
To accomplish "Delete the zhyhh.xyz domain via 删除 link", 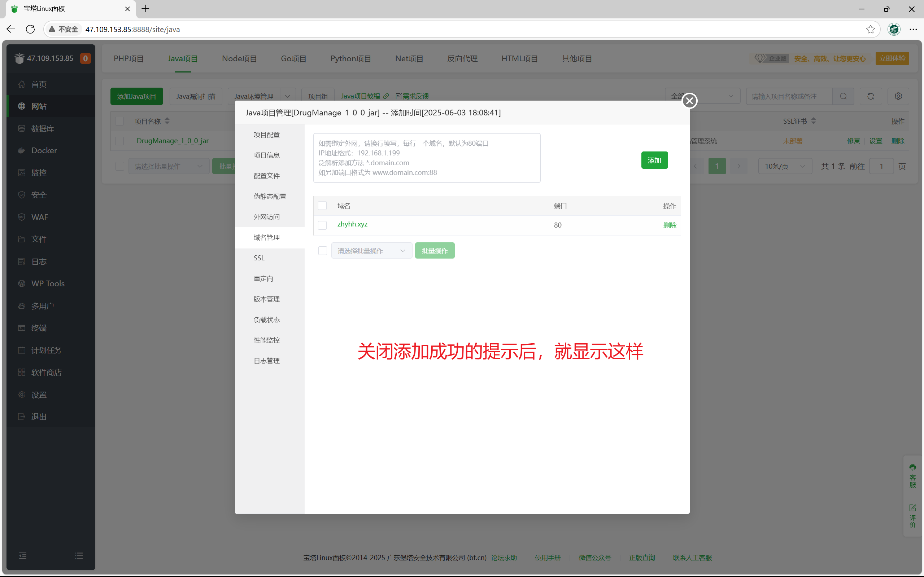I will (x=670, y=225).
